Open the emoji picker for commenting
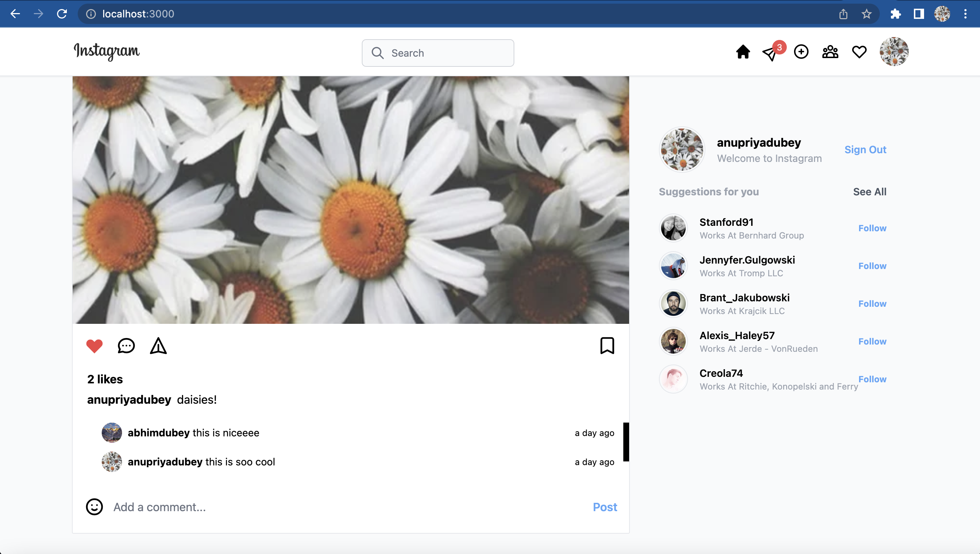Viewport: 980px width, 554px height. pyautogui.click(x=94, y=507)
